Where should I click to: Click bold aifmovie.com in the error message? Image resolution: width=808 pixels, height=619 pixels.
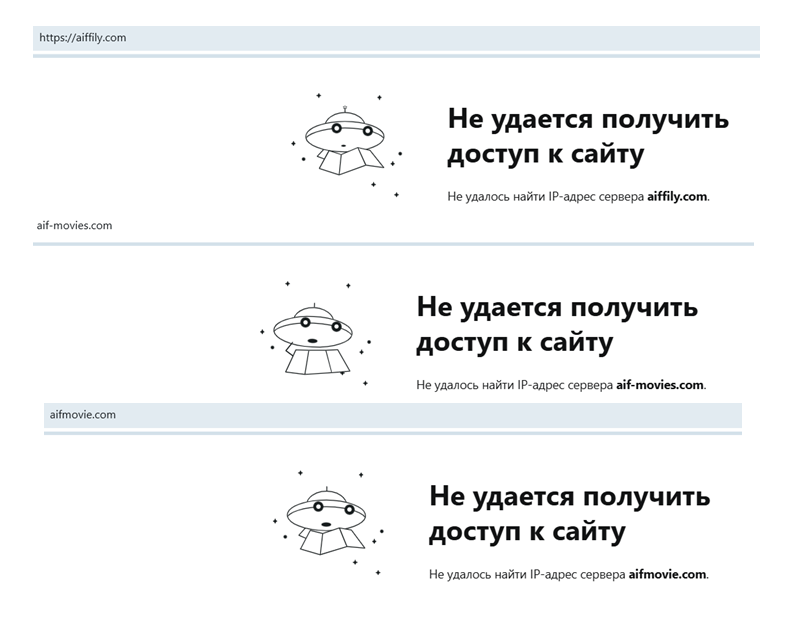[x=667, y=575]
